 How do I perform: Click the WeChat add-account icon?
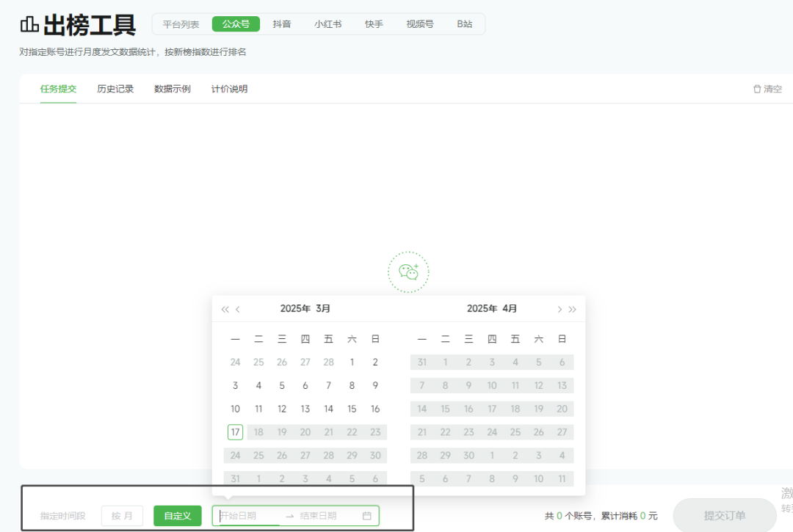point(408,272)
